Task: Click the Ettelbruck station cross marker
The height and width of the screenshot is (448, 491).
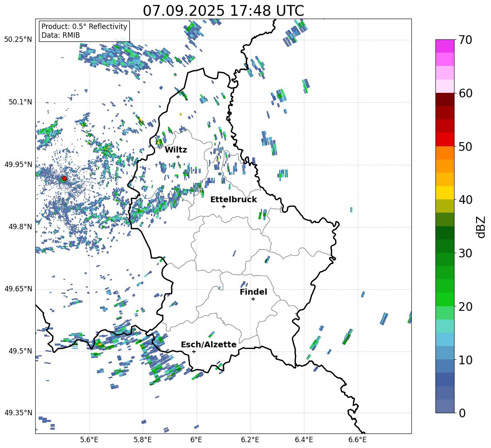Action: click(224, 206)
